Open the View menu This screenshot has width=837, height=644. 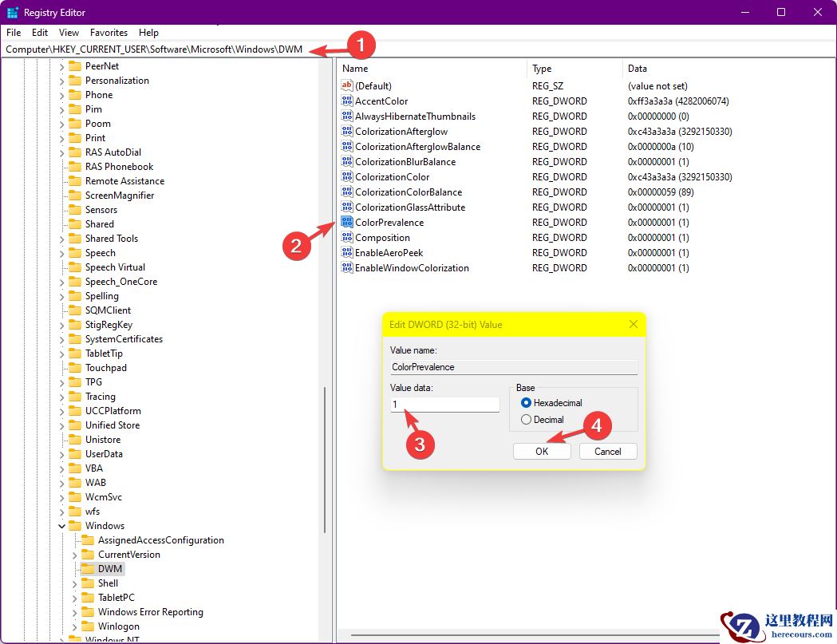click(x=69, y=33)
